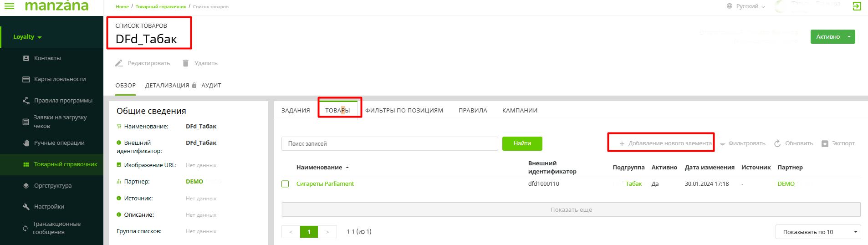Open Контакты in the sidebar
The image size is (868, 245).
click(47, 58)
